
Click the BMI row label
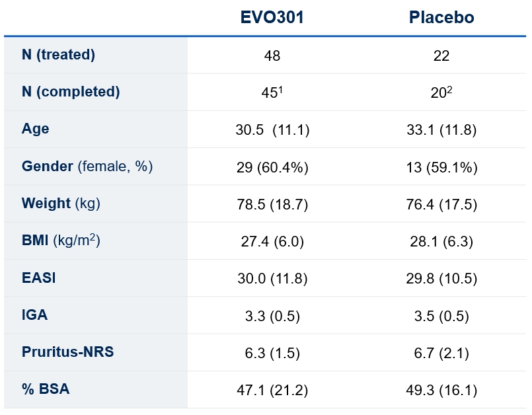pyautogui.click(x=61, y=241)
